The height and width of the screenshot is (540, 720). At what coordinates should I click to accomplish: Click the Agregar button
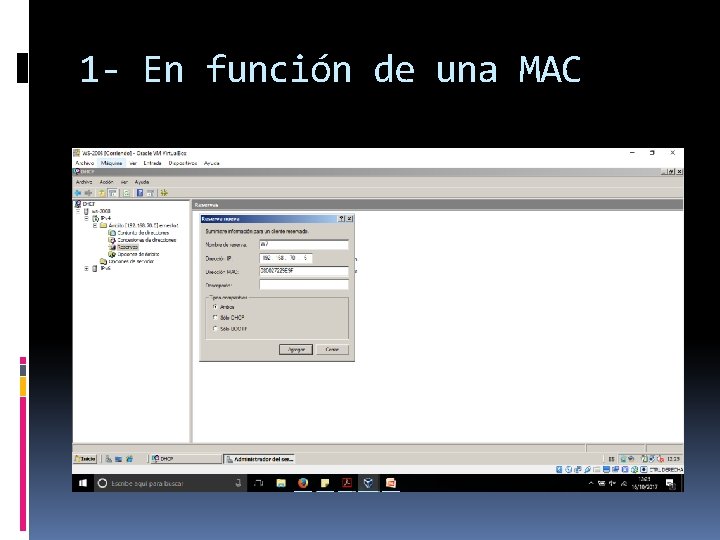point(296,349)
